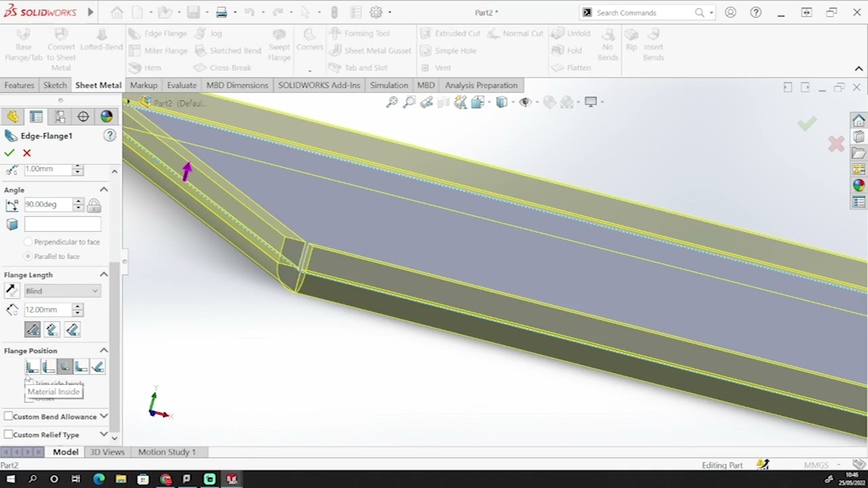The height and width of the screenshot is (488, 868).
Task: Click the Rebuild traffic light icon
Action: point(334,12)
